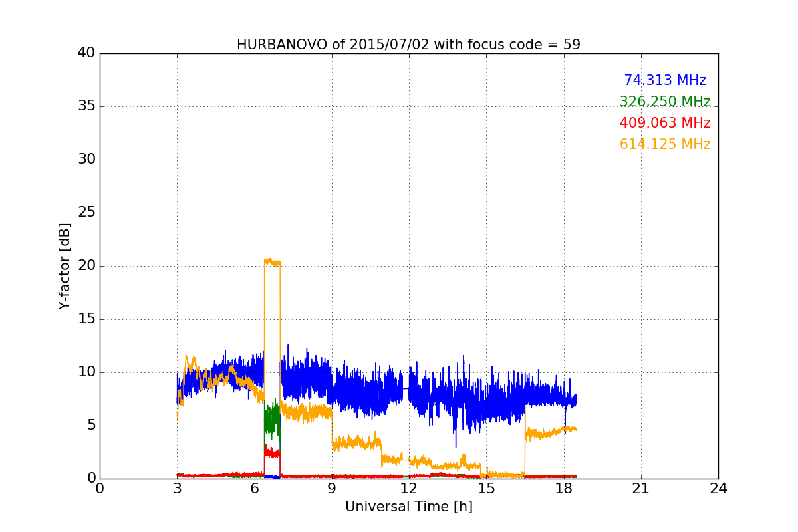Select the 409.063 MHz legend label

coord(665,123)
